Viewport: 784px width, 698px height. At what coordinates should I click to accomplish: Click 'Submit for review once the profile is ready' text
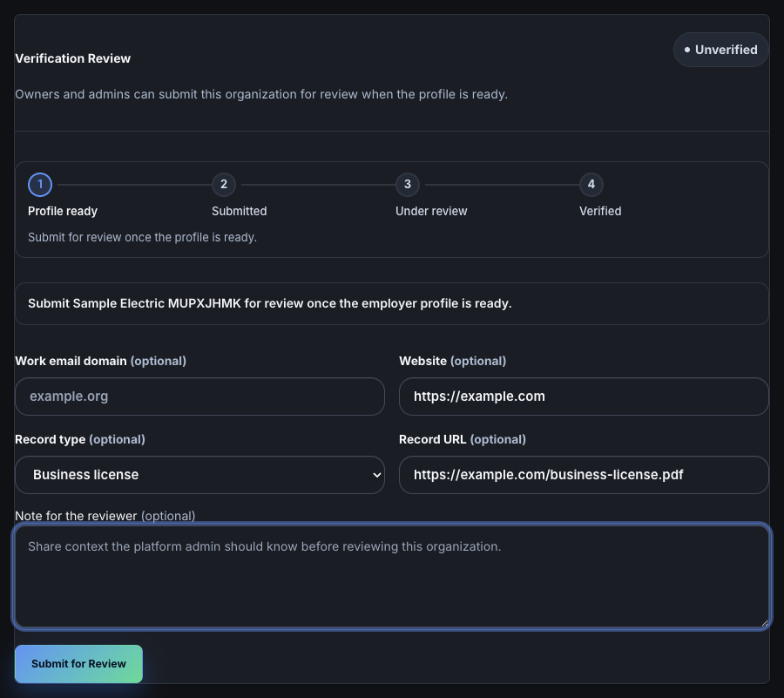(142, 237)
